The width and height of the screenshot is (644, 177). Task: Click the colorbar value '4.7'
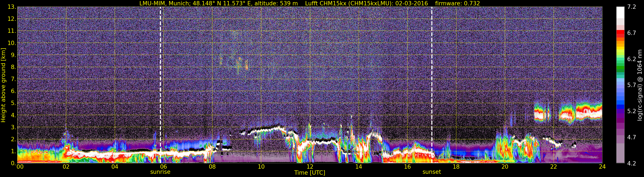632,137
